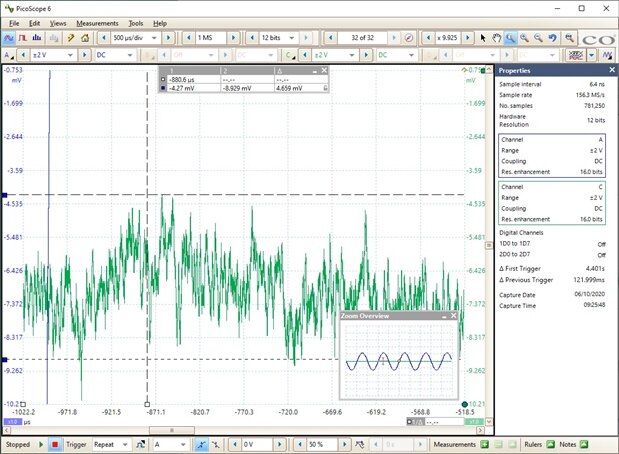619x454 pixels.
Task: Click the Channel A blue ruler handle
Action: point(5,195)
